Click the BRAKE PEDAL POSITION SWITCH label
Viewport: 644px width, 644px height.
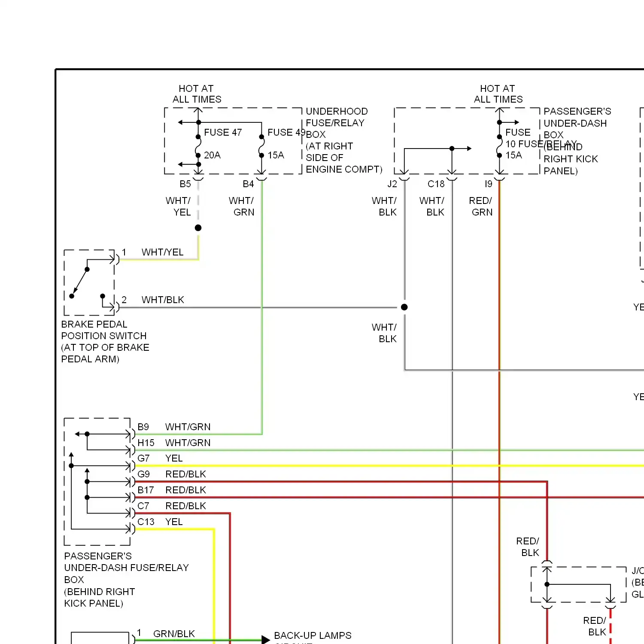pyautogui.click(x=105, y=341)
